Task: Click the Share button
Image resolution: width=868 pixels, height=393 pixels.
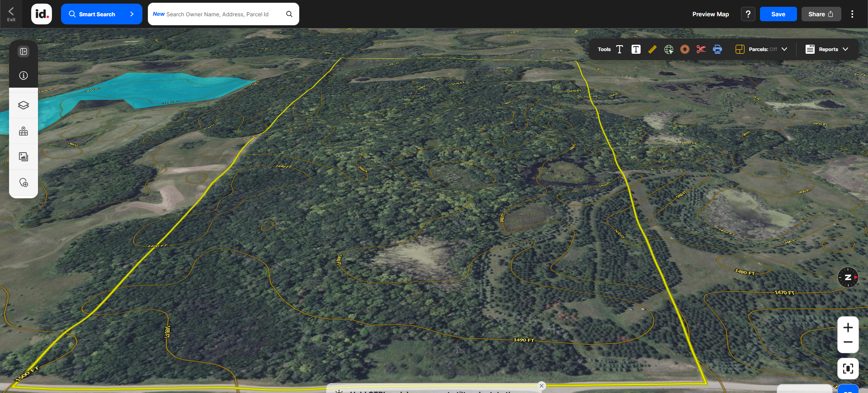Action: coord(821,14)
